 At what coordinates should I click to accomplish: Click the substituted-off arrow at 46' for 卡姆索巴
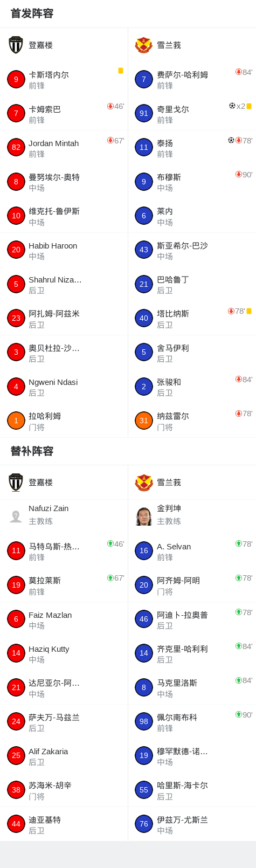tap(110, 106)
